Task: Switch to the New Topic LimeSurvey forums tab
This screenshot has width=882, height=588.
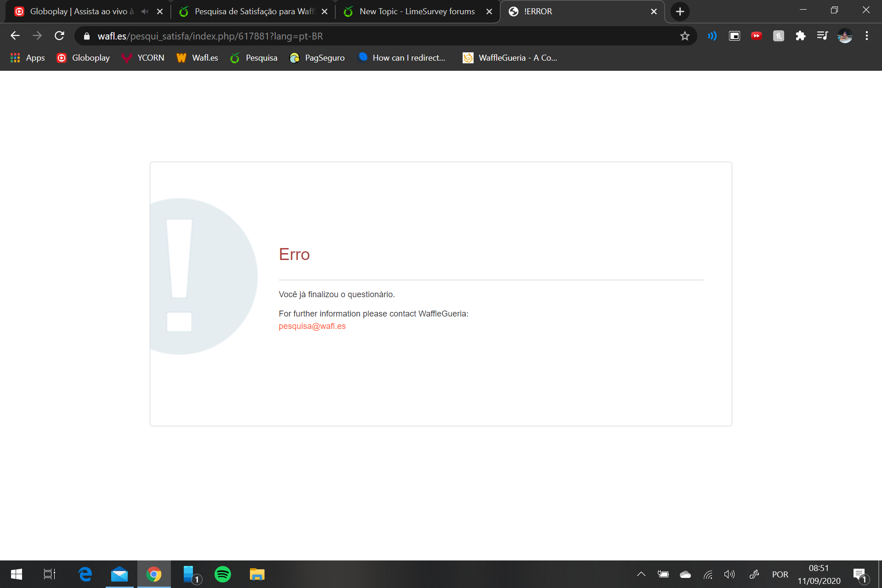Action: 417,11
